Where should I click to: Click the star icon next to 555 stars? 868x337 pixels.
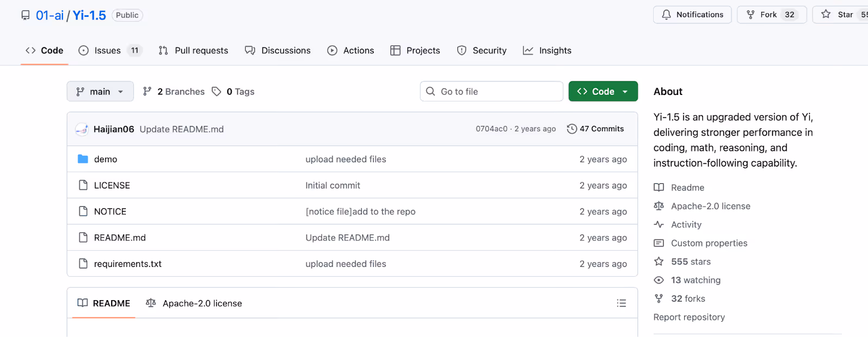659,262
